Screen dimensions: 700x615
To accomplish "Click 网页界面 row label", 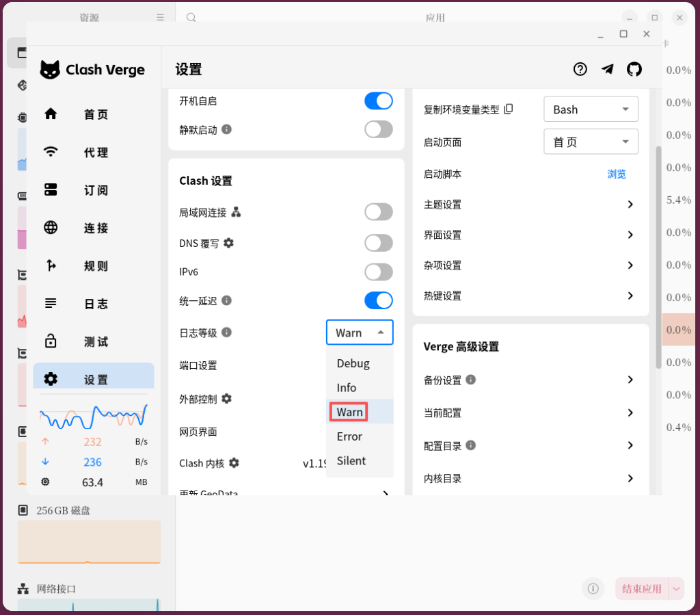I will pos(198,432).
